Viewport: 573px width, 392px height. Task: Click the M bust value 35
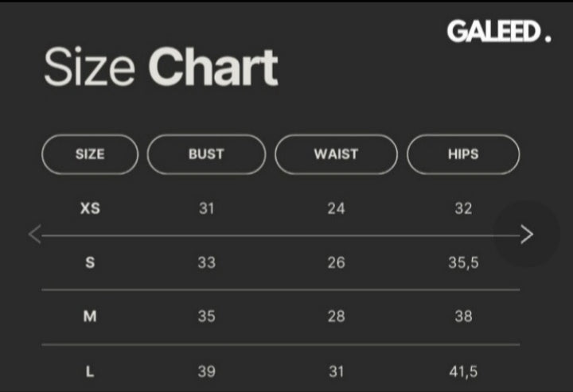point(206,316)
